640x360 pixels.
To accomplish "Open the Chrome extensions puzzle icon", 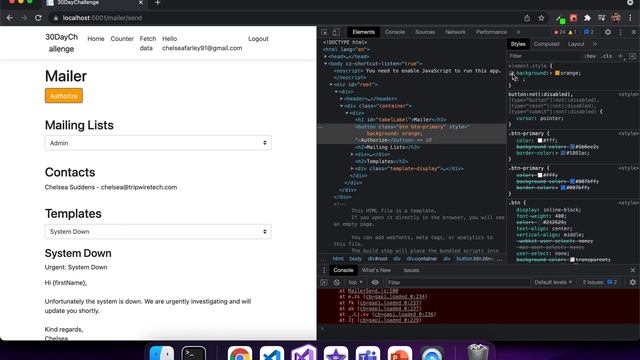I will tap(587, 18).
